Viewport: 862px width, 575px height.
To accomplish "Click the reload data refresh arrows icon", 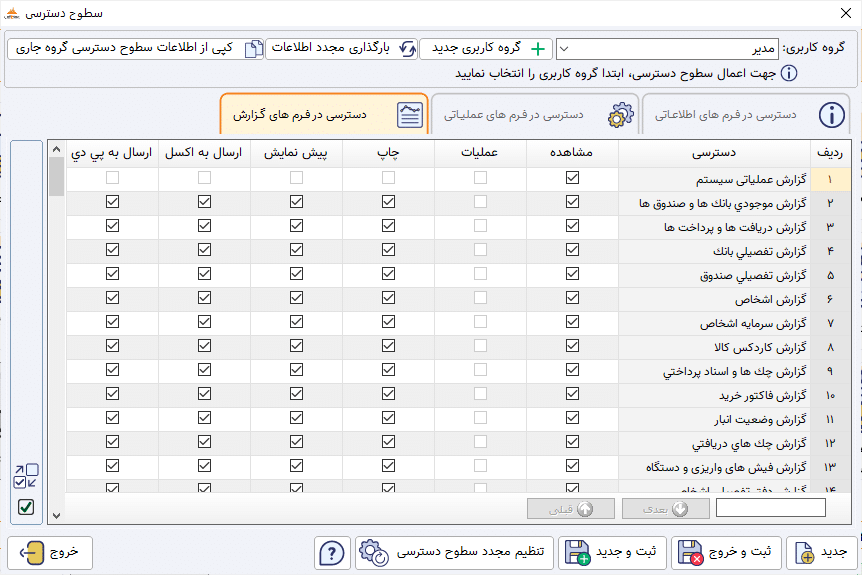I will [x=407, y=49].
